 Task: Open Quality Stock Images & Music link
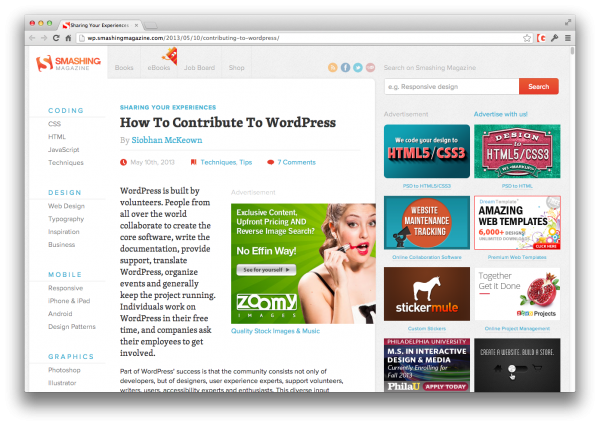pyautogui.click(x=275, y=331)
